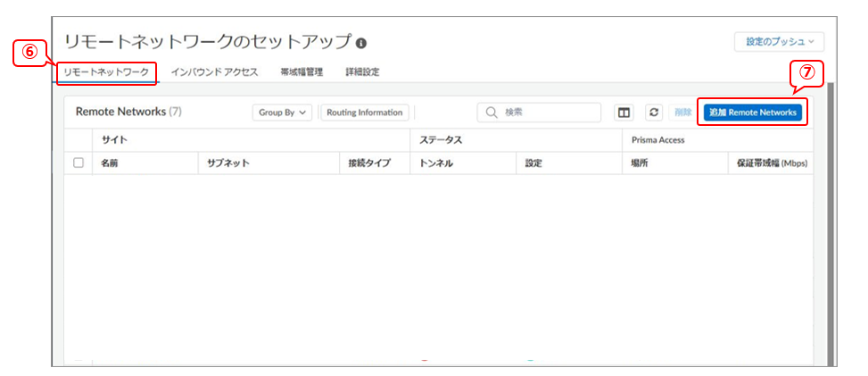Select all rows with header checkbox
The image size is (868, 376).
79,163
